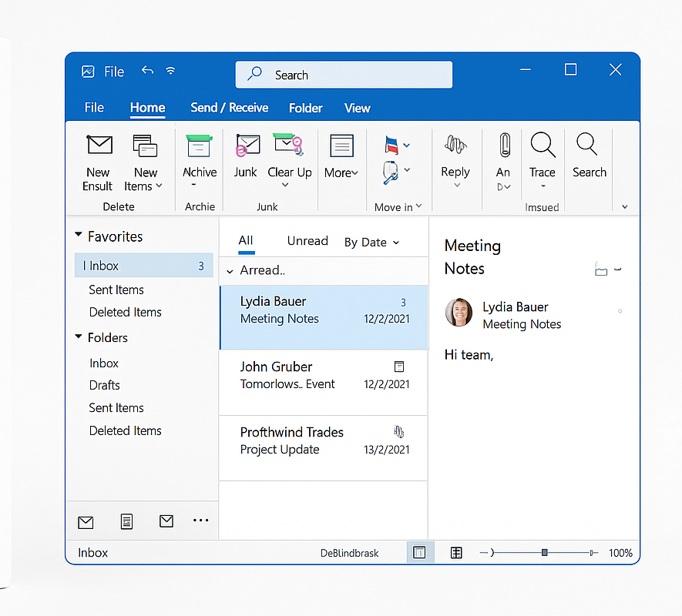Open the calendar icon in bottom navigation
Screen dimensions: 682x616
point(126,521)
